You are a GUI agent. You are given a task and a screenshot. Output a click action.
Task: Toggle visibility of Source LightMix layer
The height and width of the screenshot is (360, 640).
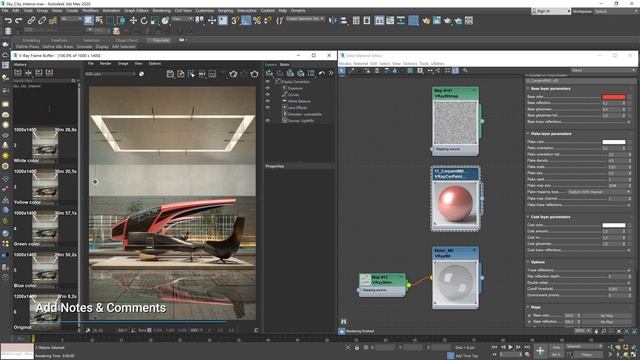click(268, 121)
